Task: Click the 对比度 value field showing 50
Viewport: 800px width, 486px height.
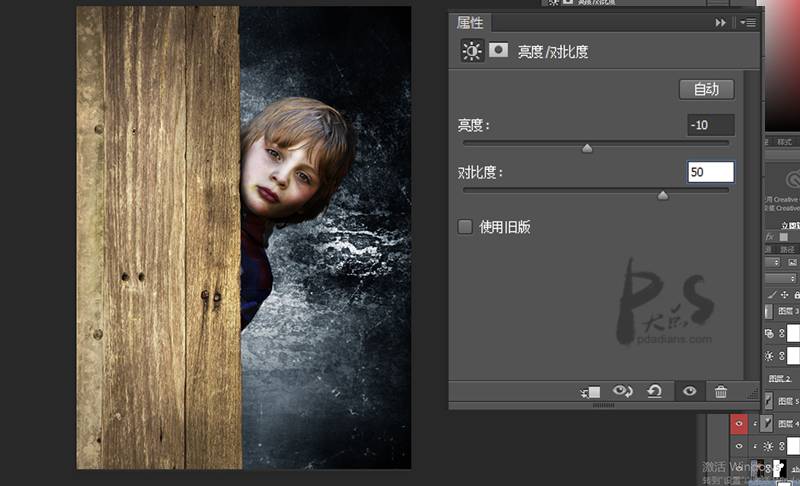Action: 711,172
